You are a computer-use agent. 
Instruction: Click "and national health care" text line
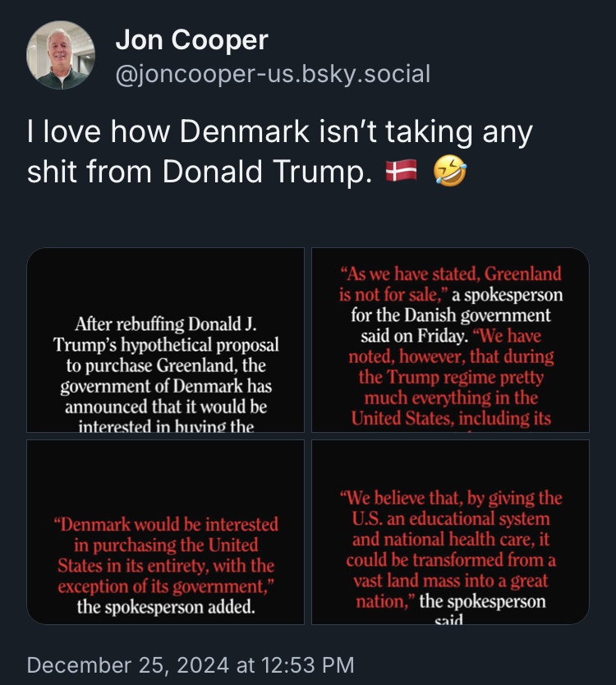click(450, 540)
